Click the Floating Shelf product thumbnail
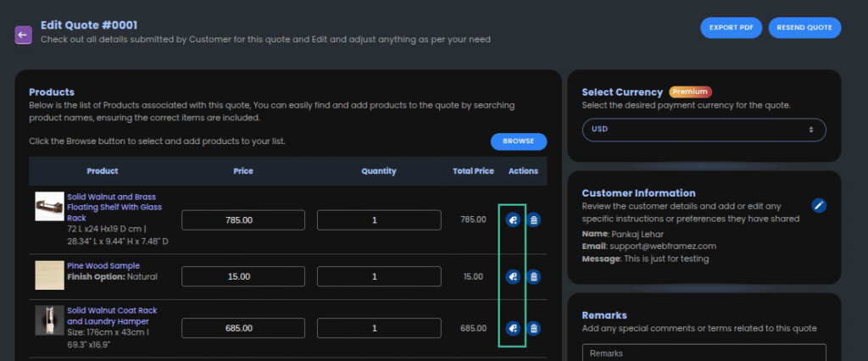The image size is (868, 361). coord(49,205)
